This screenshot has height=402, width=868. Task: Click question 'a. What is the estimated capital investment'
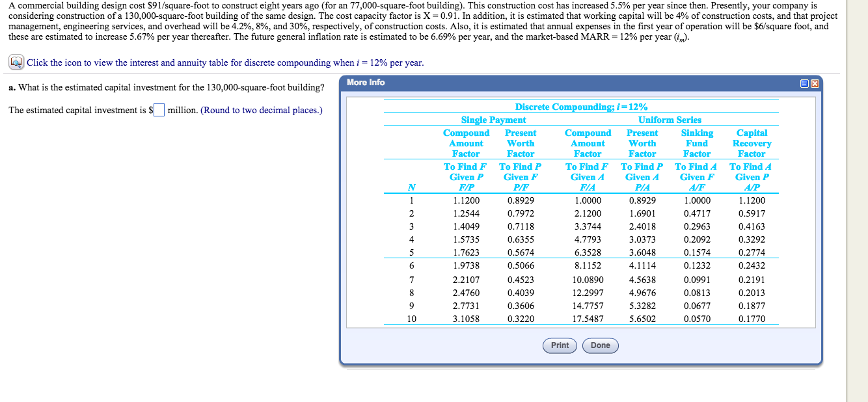tap(167, 87)
